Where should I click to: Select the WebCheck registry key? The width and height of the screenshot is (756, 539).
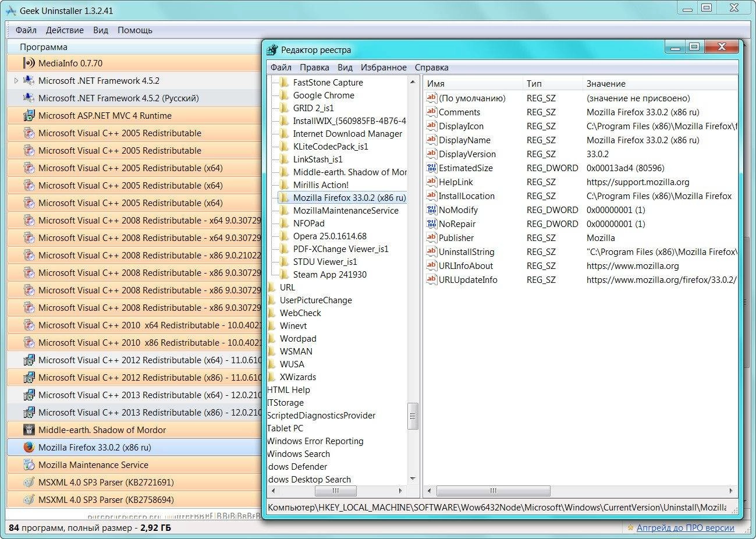click(300, 313)
